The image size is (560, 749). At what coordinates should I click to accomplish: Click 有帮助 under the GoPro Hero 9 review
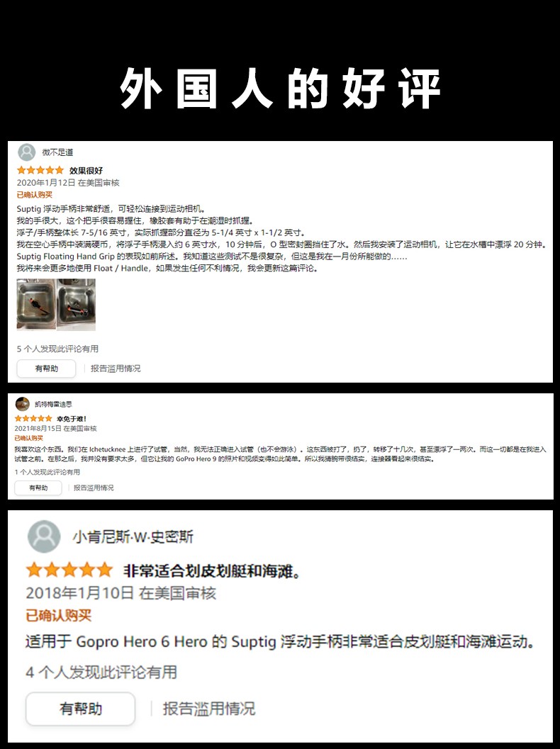point(38,488)
